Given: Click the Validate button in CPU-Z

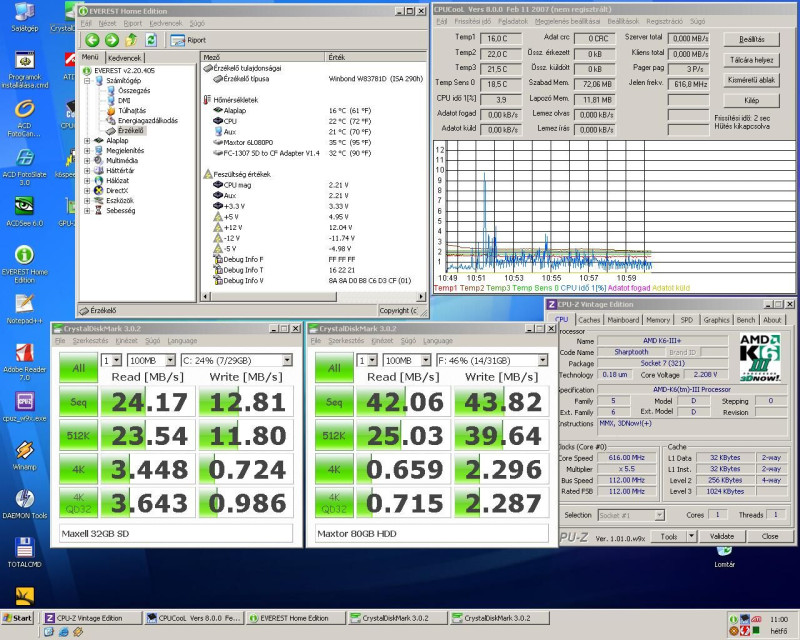Looking at the screenshot, I should click(x=722, y=536).
